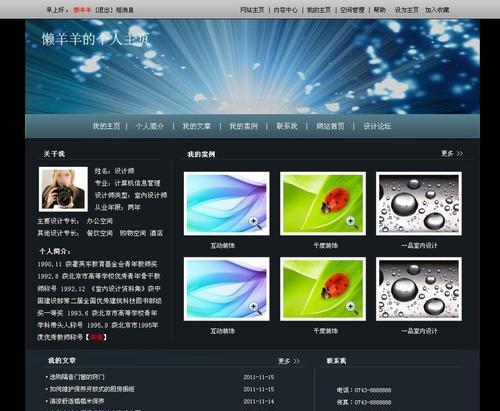Click 网站主页 in the top header bar
The image size is (500, 411).
click(x=252, y=10)
